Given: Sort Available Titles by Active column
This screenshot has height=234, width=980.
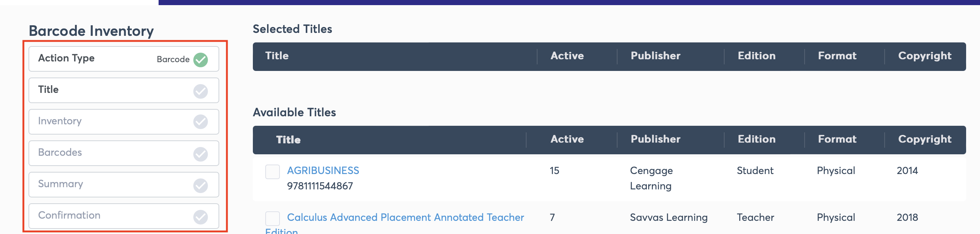Looking at the screenshot, I should coord(567,139).
